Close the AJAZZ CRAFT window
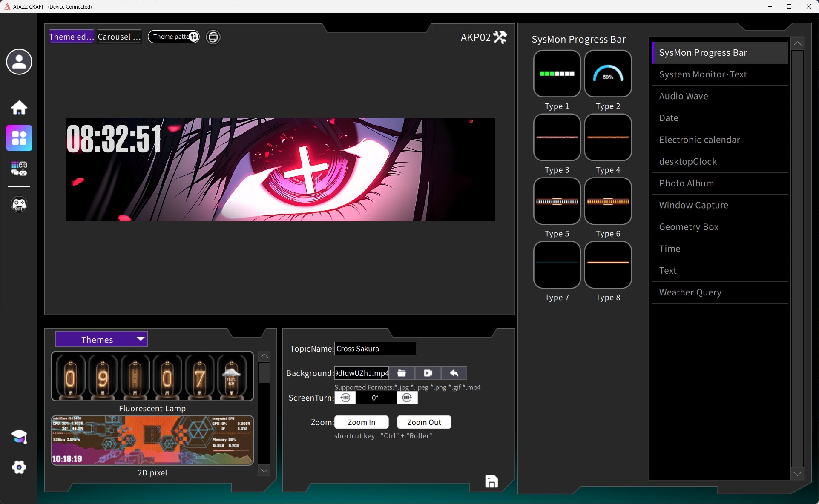The width and height of the screenshot is (819, 504). [809, 6]
